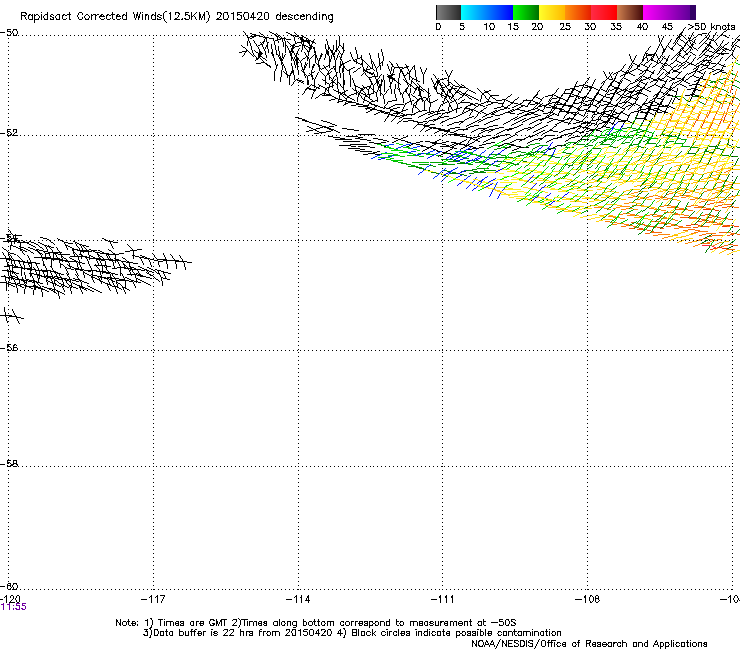The image size is (740, 650).
Task: Click the magenta 40-45 knots legend swatch
Action: click(x=656, y=12)
